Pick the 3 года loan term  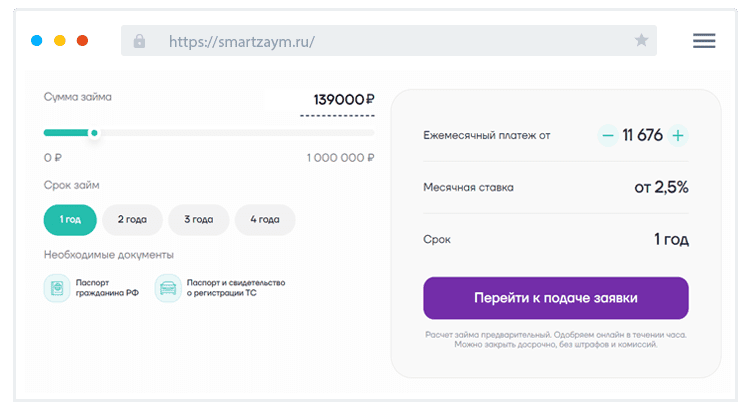(x=198, y=219)
